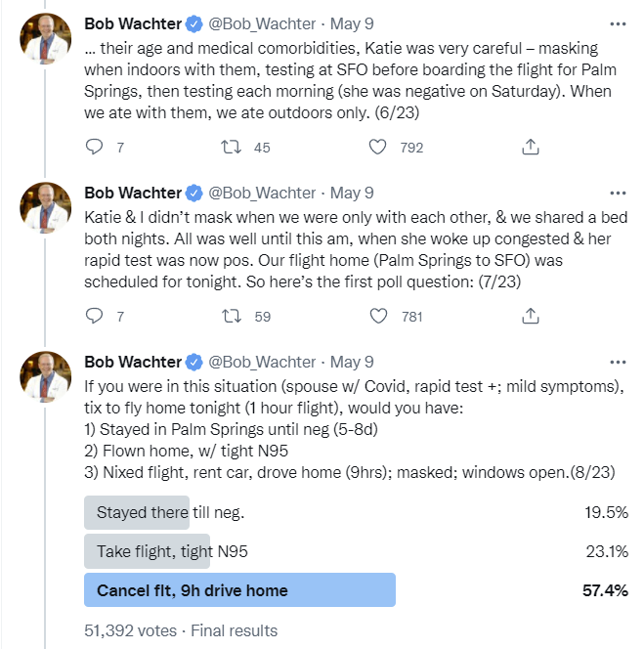This screenshot has width=644, height=649.
Task: Select 'Cancel flt, 9h drive home' result
Action: tap(356, 590)
